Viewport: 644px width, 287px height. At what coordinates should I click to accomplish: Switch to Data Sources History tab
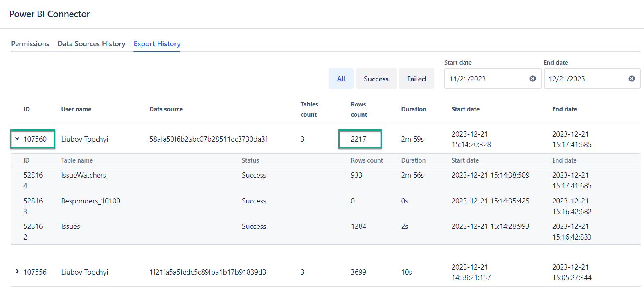click(91, 44)
